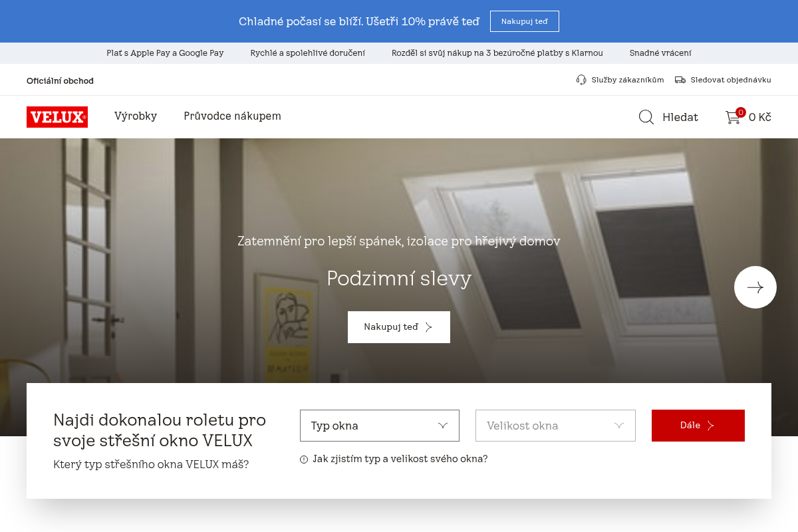Click Jak zjistím typ a velikost link
Viewport: 798px width, 532px height.
[x=400, y=459]
